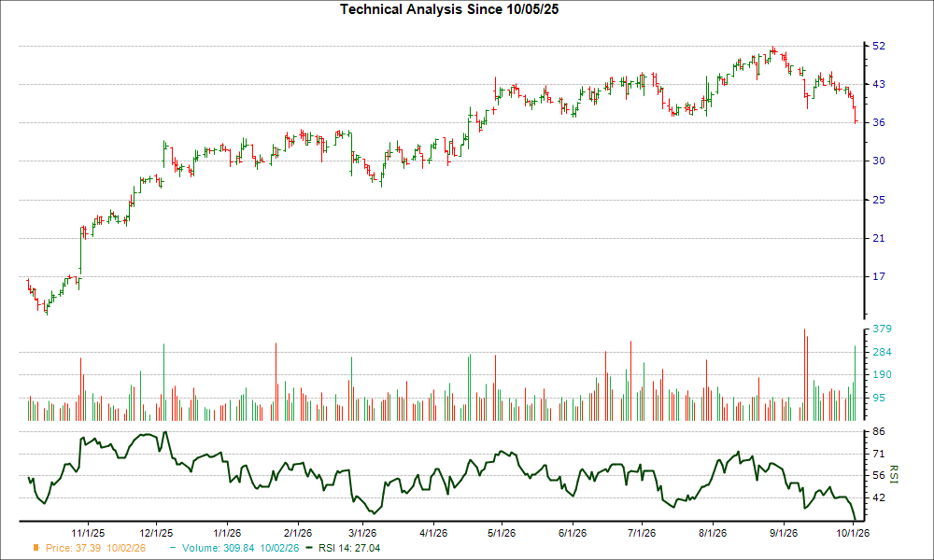Click the 36 price axis label
Viewport: 934px width, 560px height.
click(x=879, y=122)
